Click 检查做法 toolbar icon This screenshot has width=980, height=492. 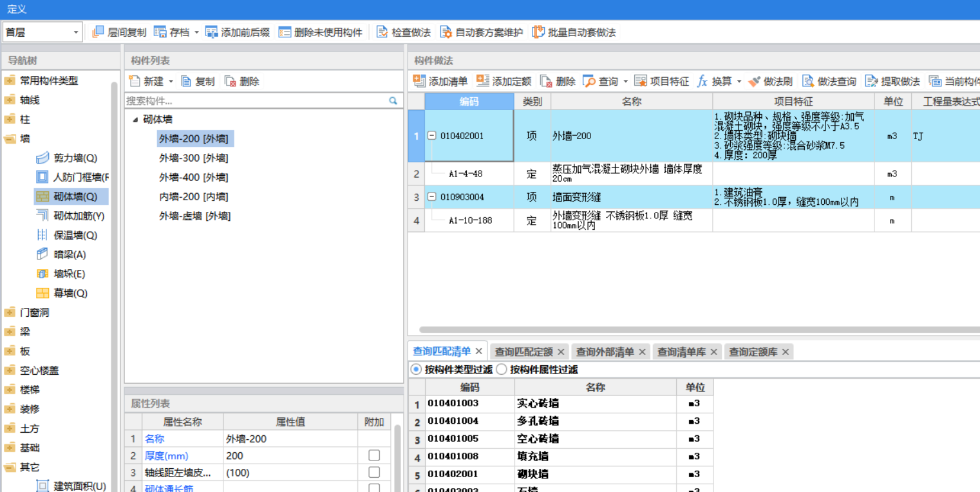point(382,32)
